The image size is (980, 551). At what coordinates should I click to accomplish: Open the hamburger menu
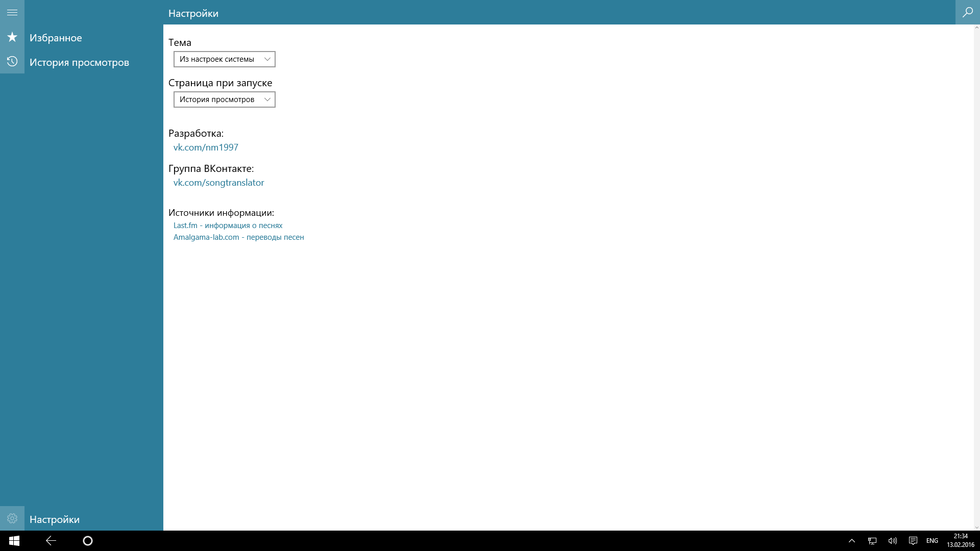pyautogui.click(x=12, y=12)
